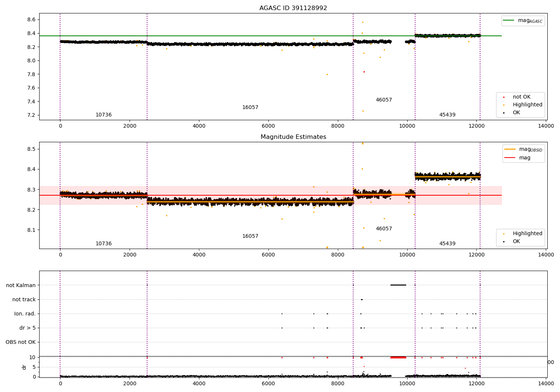The width and height of the screenshot is (560, 392).
Task: Click the 46057 label in the Magnitude Estimates plot
Action: click(x=384, y=229)
